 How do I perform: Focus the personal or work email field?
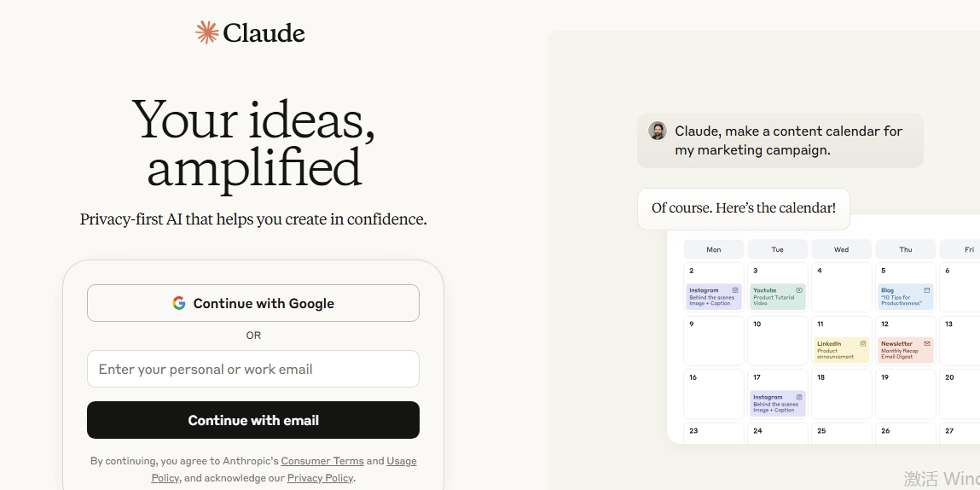pos(253,369)
